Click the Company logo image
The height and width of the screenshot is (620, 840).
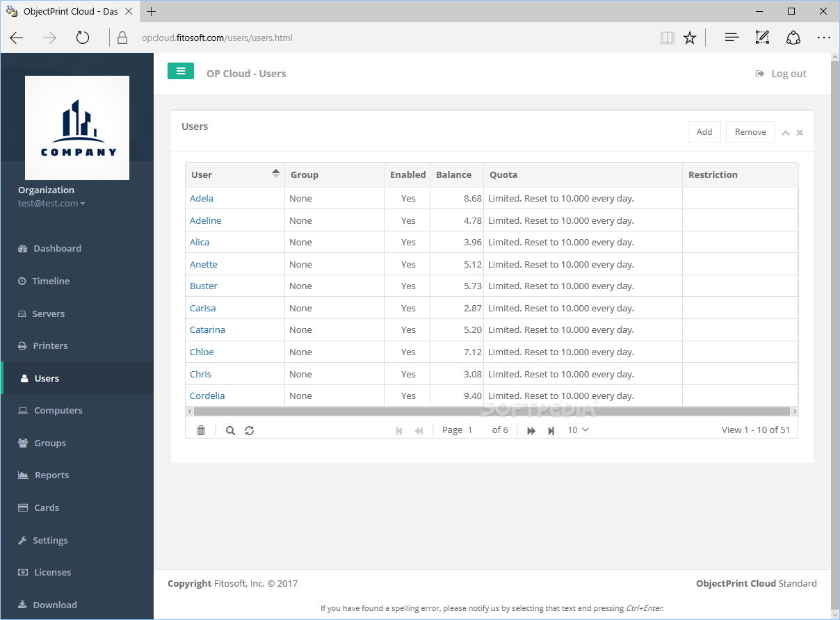click(77, 128)
